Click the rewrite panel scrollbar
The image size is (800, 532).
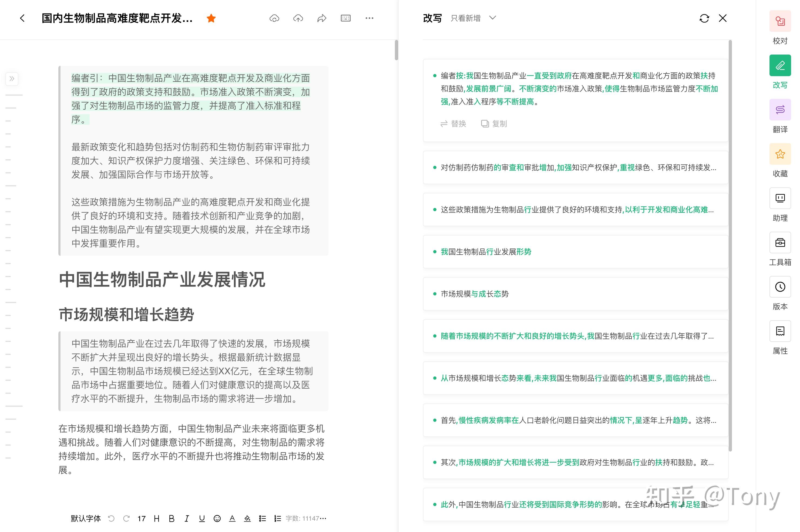coord(730,246)
